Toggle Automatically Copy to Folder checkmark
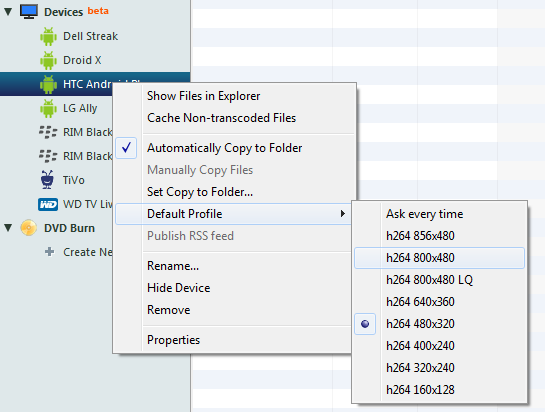545x412 pixels. coord(126,148)
